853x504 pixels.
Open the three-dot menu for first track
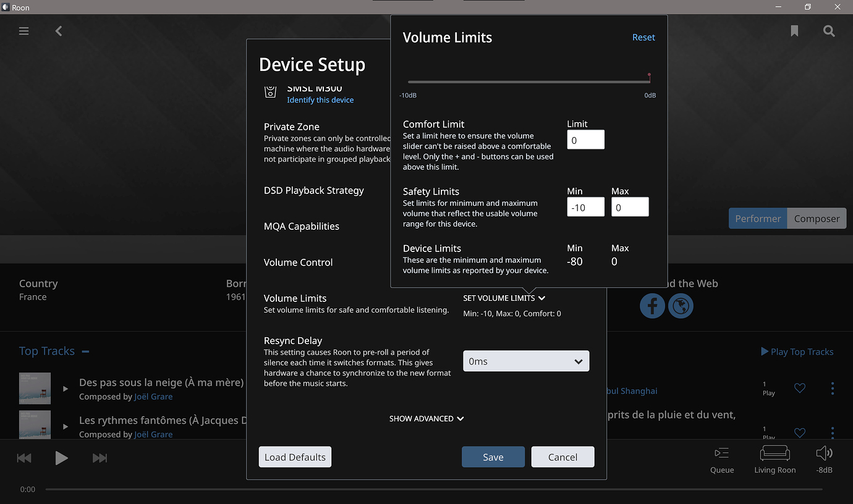point(833,388)
